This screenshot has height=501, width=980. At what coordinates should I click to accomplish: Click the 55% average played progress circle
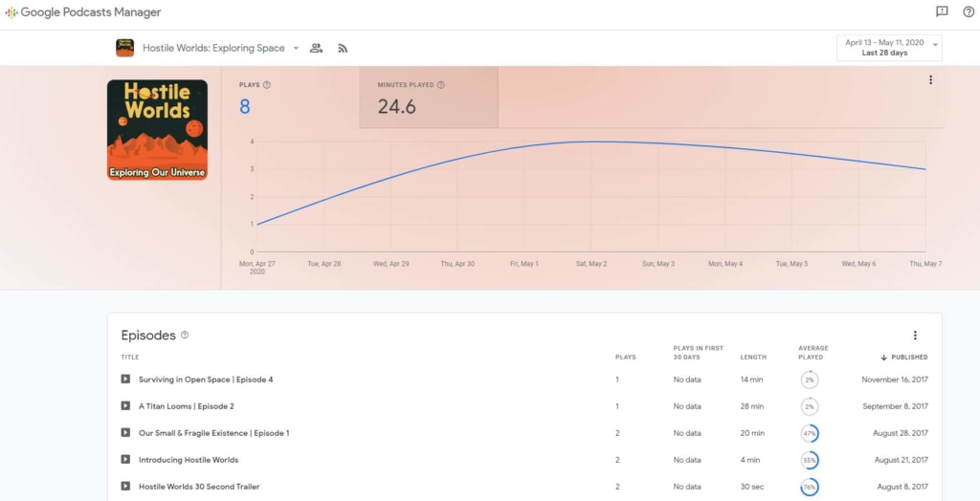[810, 461]
